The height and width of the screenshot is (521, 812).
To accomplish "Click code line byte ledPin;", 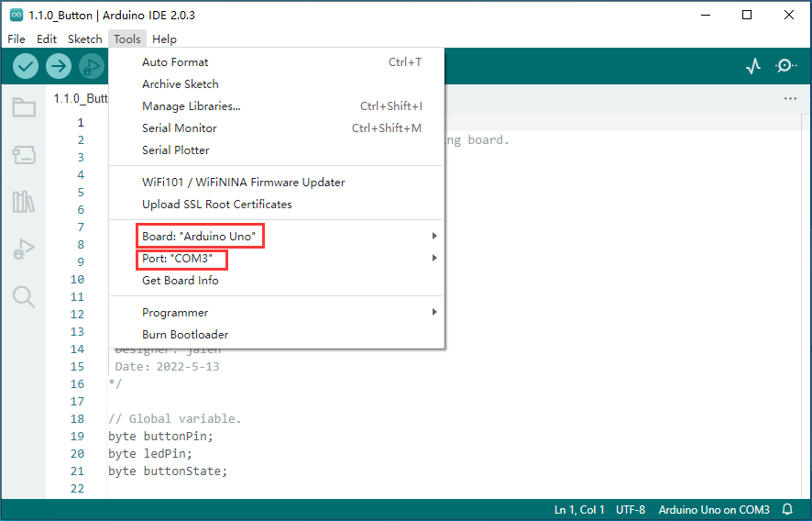I will (x=150, y=454).
